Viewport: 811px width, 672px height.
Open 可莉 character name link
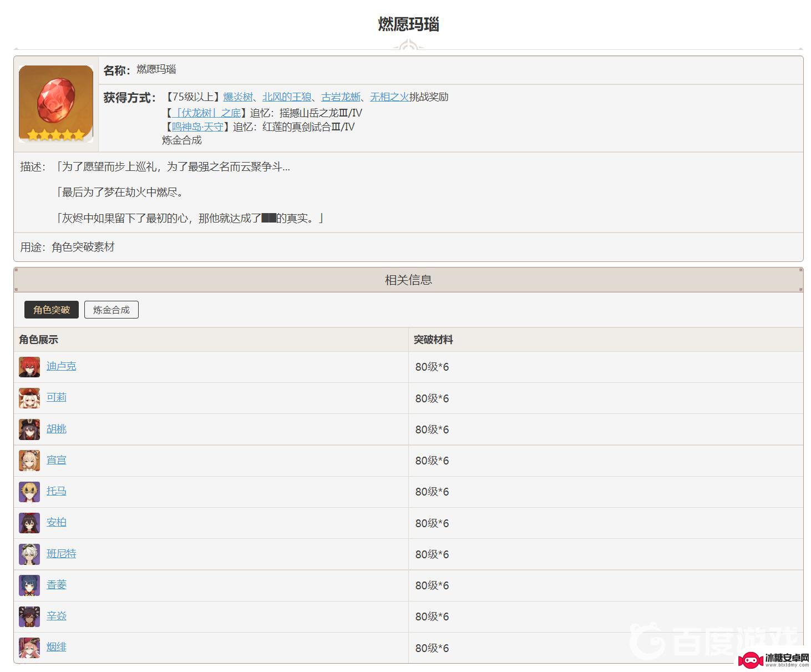tap(57, 397)
